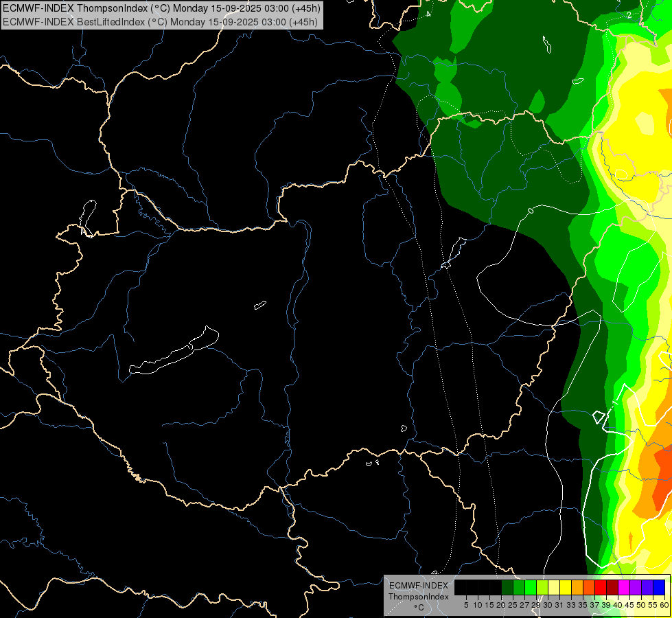This screenshot has width=672, height=618.
Task: Click the legend label 'ECMWF-INDEX'
Action: (x=419, y=586)
